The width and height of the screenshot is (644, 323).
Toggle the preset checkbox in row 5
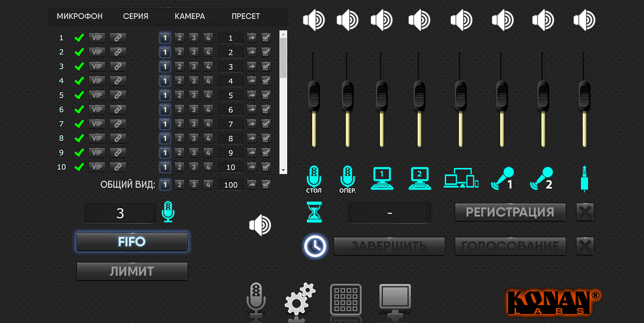pos(266,95)
